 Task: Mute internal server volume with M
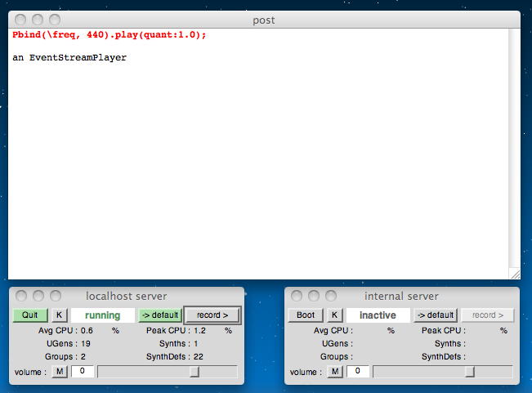(335, 371)
